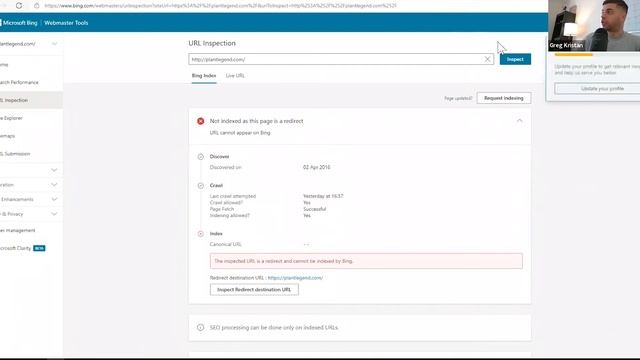Screen dimensions: 640x360
Task: Click the browser address bar URL
Action: click(x=220, y=6)
